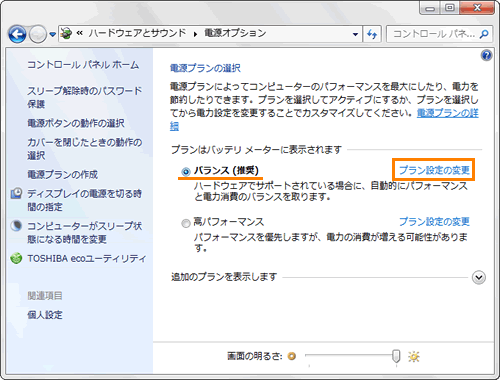
Task: Expand the breadcrumb arrow after ハードウェアとサウンド
Action: (x=195, y=34)
